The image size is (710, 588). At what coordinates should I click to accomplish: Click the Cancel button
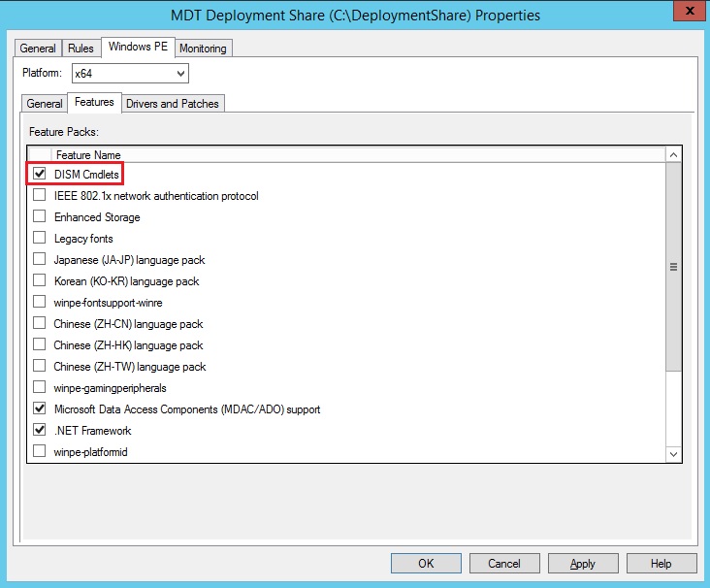pyautogui.click(x=504, y=564)
